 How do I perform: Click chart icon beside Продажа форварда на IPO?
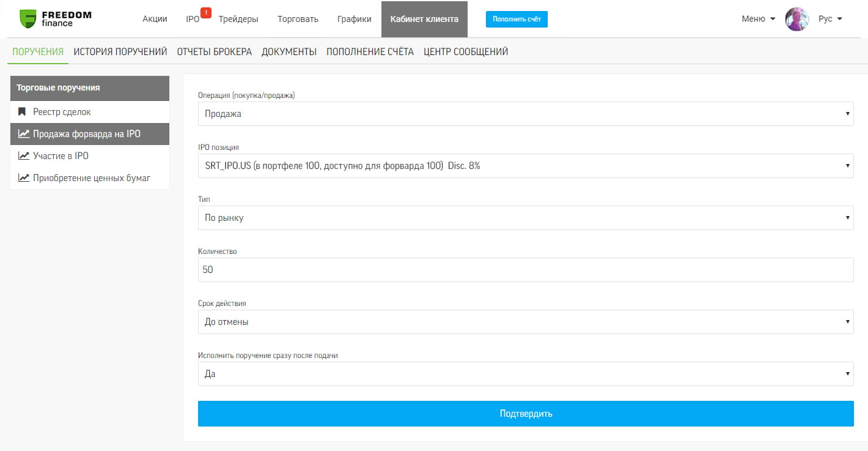click(24, 134)
